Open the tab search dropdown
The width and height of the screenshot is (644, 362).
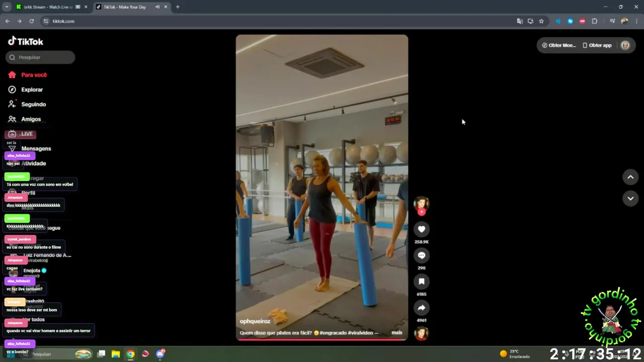pyautogui.click(x=7, y=7)
